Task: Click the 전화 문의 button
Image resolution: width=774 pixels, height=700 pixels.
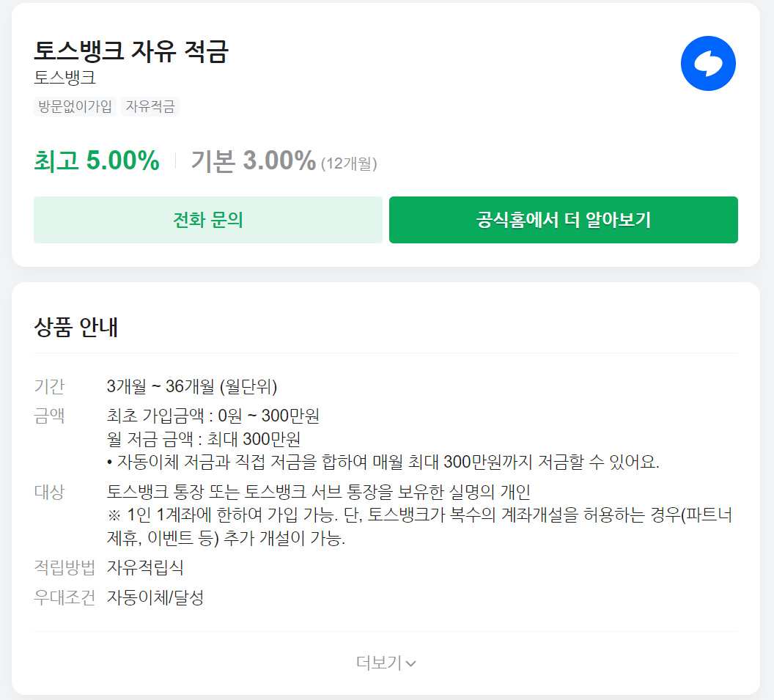Action: click(207, 219)
